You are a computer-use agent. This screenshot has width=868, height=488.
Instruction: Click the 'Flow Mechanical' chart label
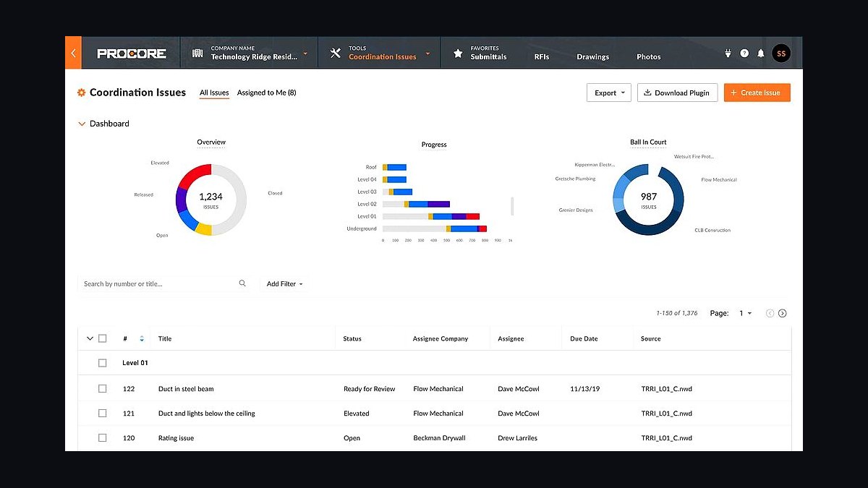(x=719, y=180)
